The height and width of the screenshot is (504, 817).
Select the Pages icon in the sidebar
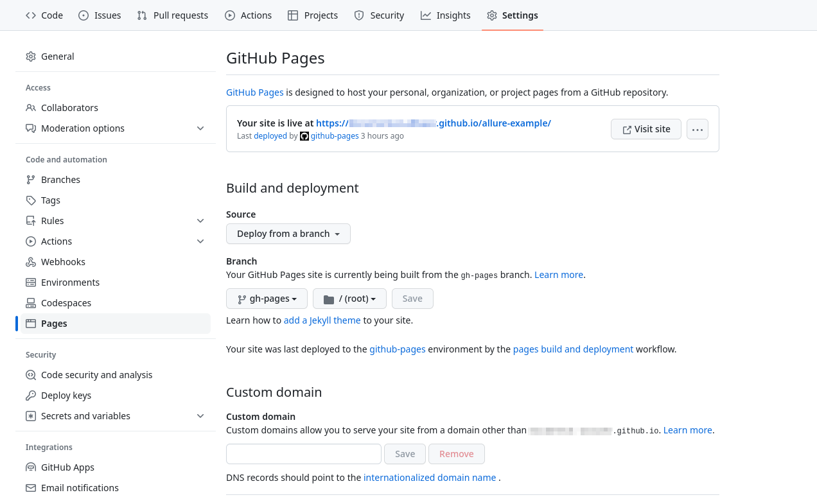[30, 323]
